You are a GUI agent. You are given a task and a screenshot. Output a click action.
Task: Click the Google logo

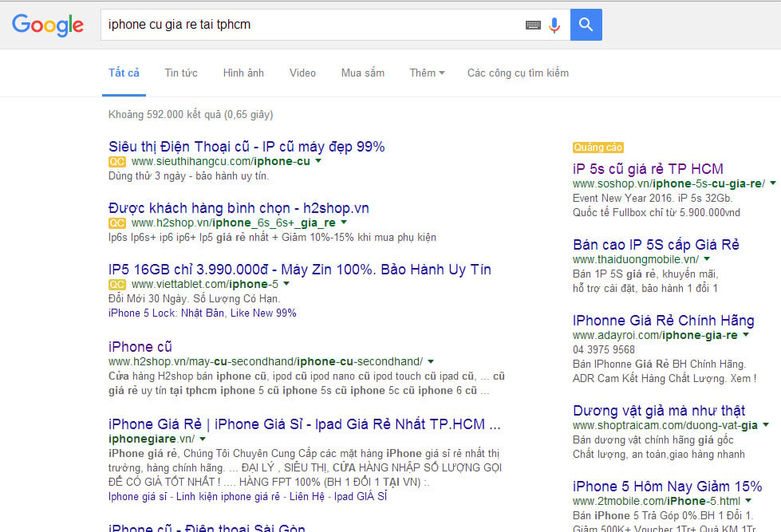click(48, 25)
